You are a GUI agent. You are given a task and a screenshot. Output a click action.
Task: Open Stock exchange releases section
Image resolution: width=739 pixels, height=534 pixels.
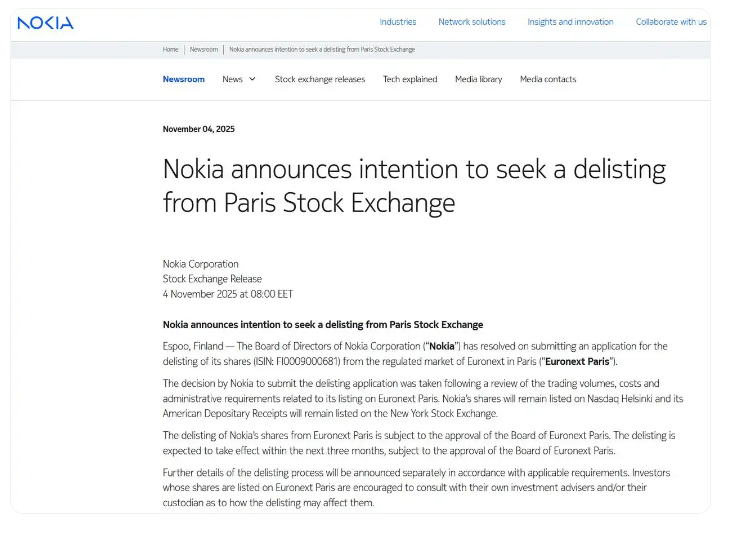320,79
